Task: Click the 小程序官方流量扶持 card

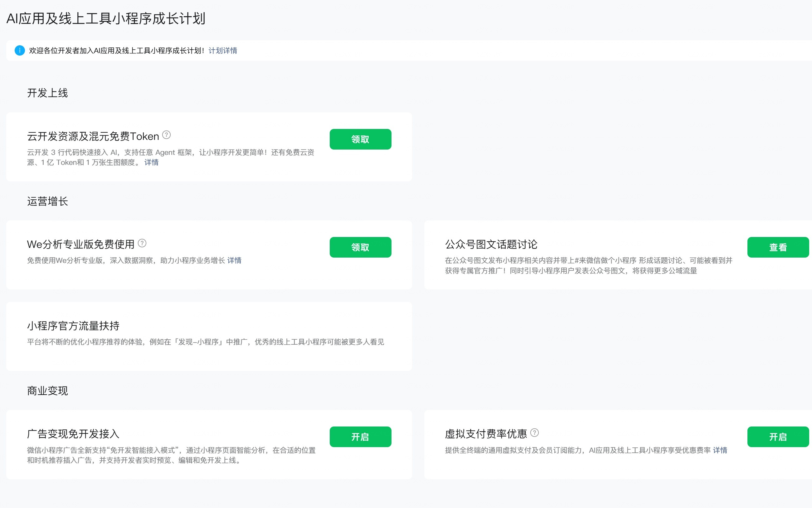Action: coord(209,336)
